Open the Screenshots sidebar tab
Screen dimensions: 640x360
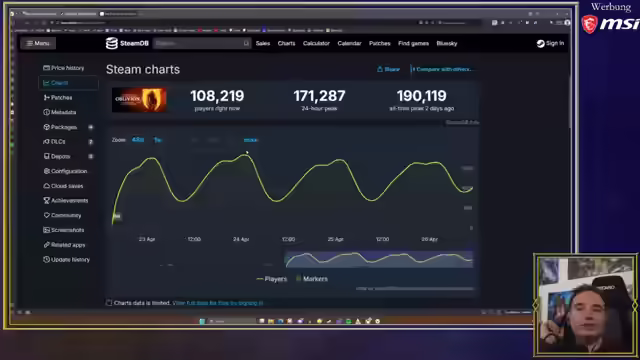63,230
